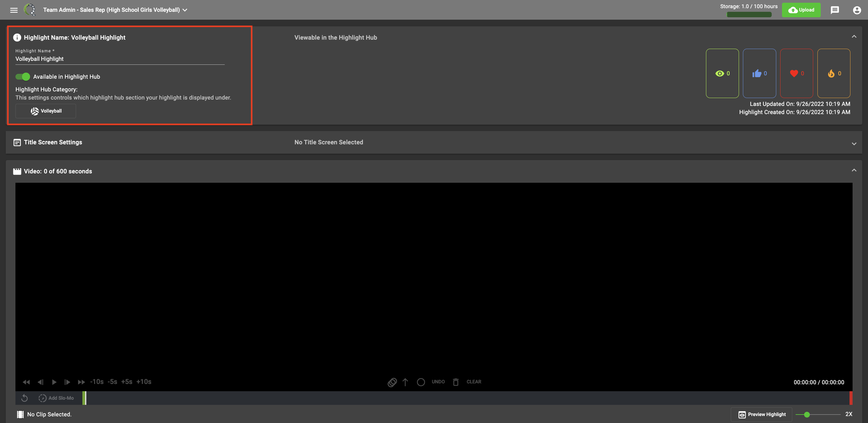Expand the Title Screen Settings panel
Viewport: 868px width, 423px height.
(854, 144)
